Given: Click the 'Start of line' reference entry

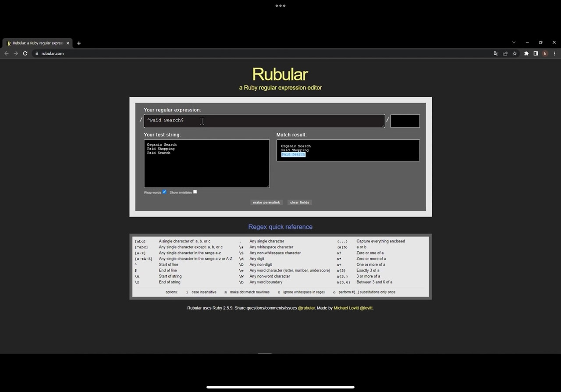Looking at the screenshot, I should click(x=168, y=264).
